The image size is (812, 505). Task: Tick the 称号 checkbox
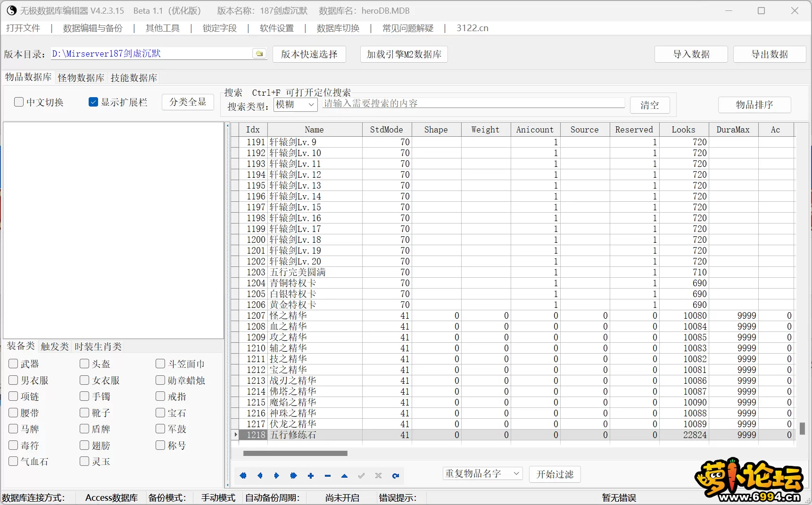(160, 445)
